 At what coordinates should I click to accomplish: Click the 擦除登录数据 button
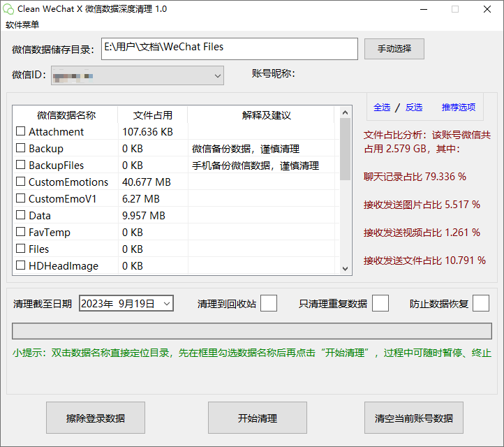click(x=96, y=418)
